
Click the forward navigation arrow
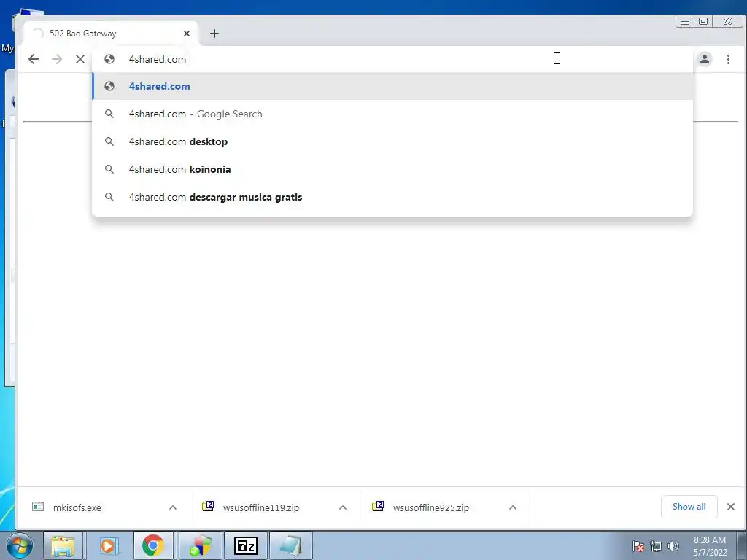coord(57,59)
